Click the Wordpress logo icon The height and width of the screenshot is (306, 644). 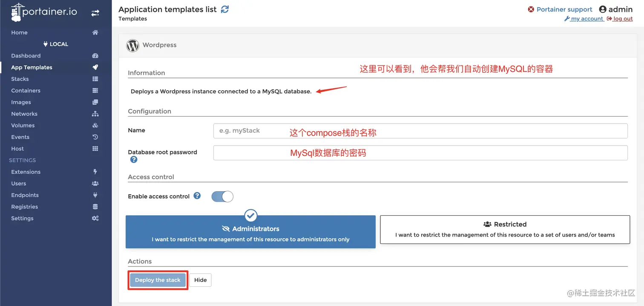point(133,45)
